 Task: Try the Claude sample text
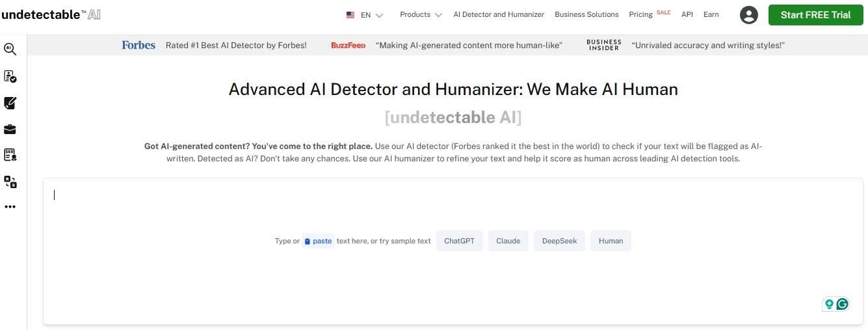(x=508, y=241)
